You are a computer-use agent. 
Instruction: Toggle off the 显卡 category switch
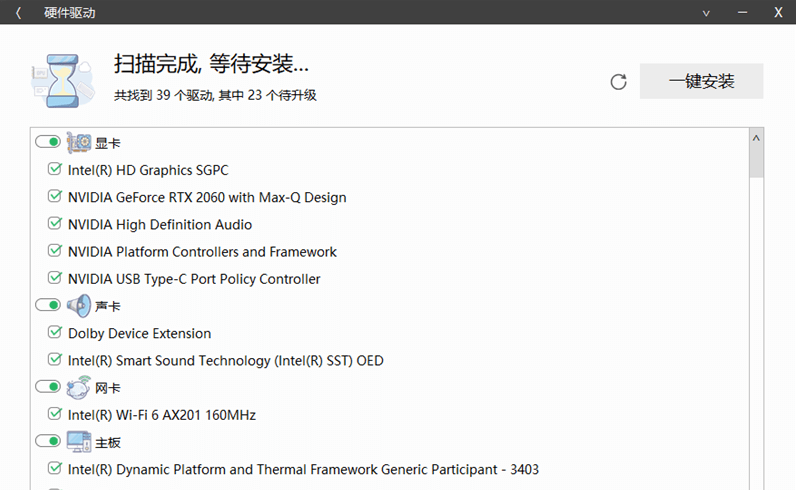pyautogui.click(x=47, y=143)
